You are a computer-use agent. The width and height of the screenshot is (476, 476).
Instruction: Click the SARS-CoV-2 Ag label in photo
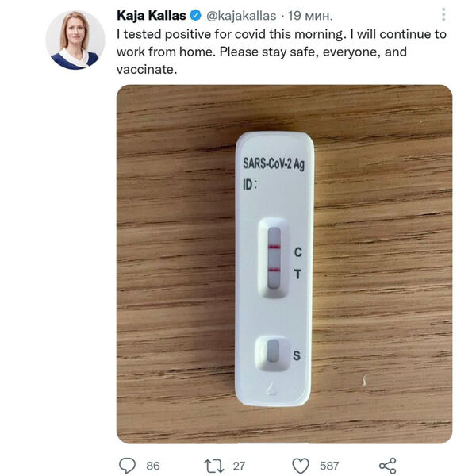[x=274, y=164]
